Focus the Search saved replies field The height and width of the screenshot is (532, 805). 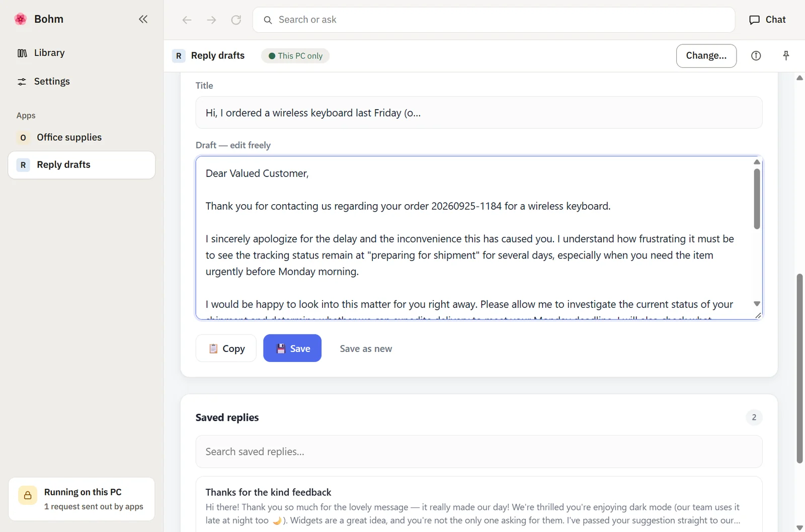point(479,452)
